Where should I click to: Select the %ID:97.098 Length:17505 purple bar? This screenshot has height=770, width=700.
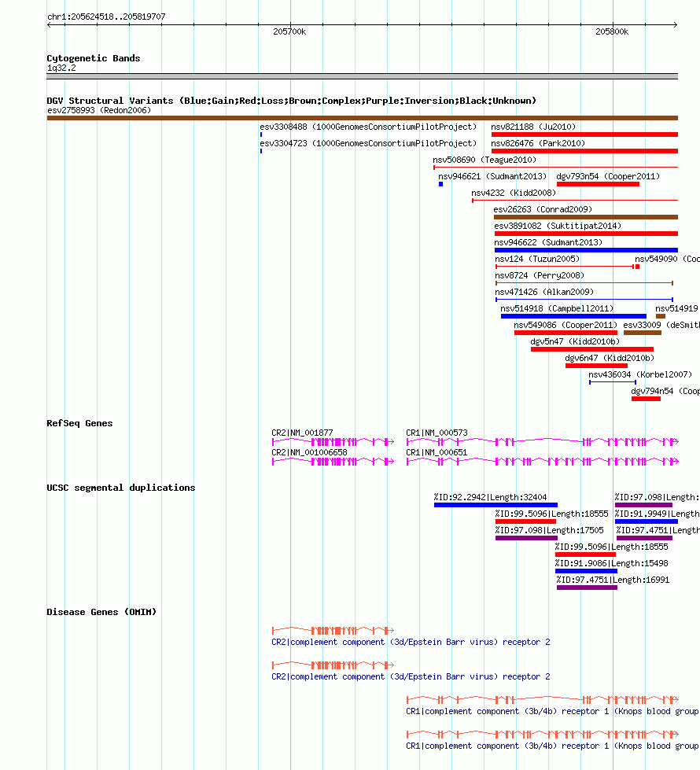coord(526,538)
